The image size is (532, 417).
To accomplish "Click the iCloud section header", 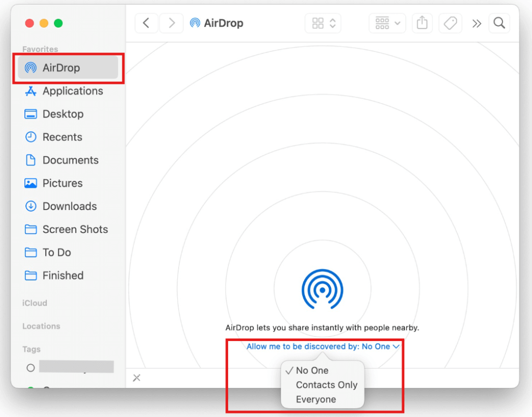I will point(35,303).
